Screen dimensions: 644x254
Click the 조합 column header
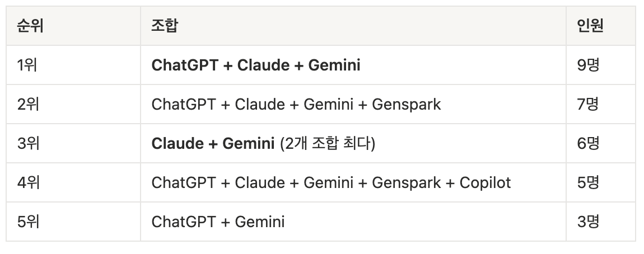[x=165, y=26]
